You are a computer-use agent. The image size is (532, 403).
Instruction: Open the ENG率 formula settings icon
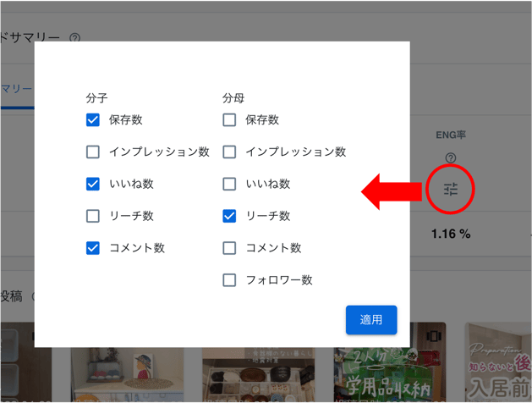click(x=450, y=190)
